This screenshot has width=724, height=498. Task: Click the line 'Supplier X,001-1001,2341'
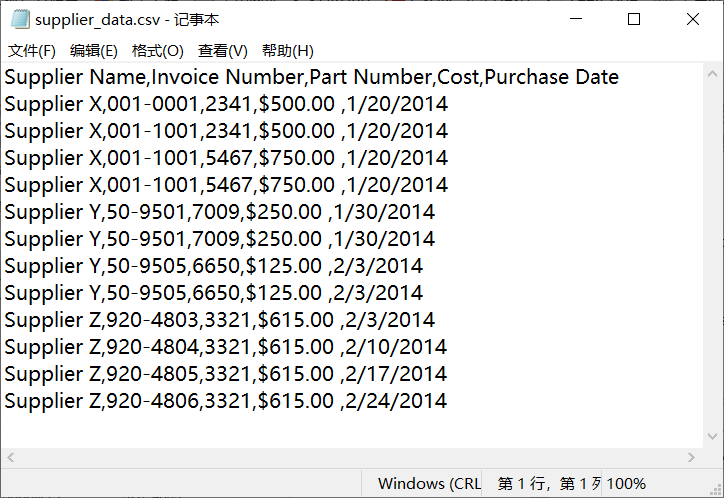click(226, 131)
